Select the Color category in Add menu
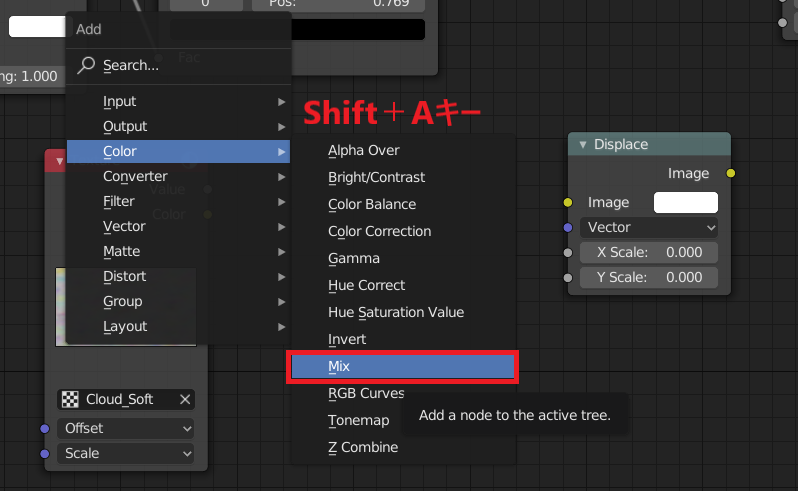The image size is (798, 491). pyautogui.click(x=178, y=151)
